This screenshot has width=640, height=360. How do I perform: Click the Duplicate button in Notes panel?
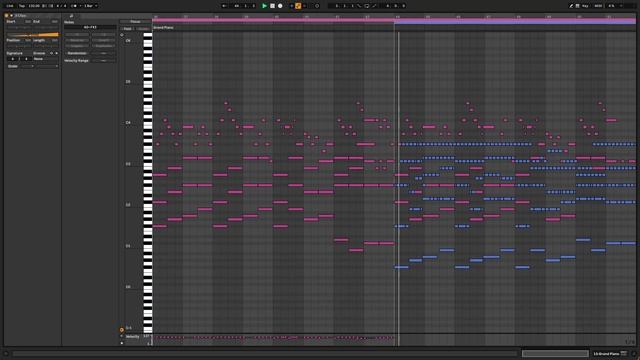[104, 46]
